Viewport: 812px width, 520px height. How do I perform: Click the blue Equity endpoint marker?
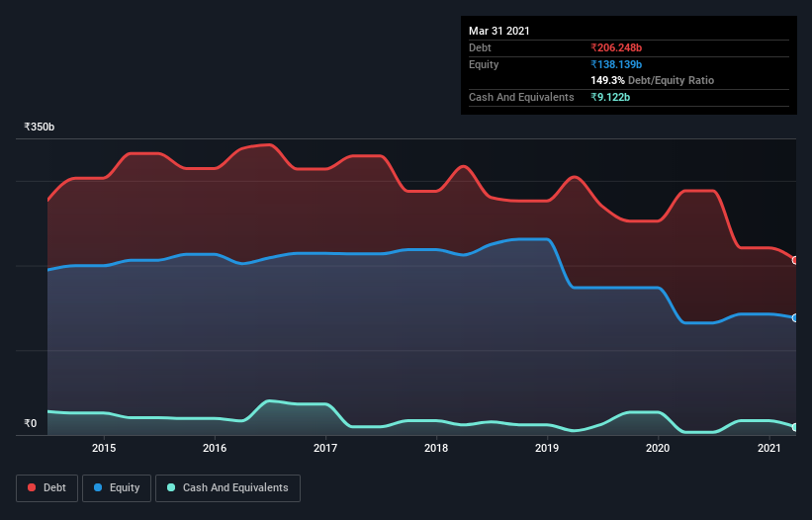coord(795,317)
